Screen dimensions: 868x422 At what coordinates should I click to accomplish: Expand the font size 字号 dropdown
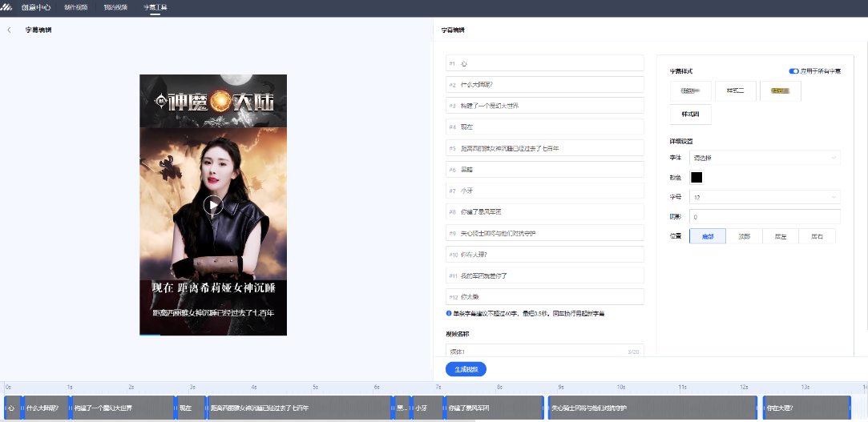pyautogui.click(x=764, y=197)
